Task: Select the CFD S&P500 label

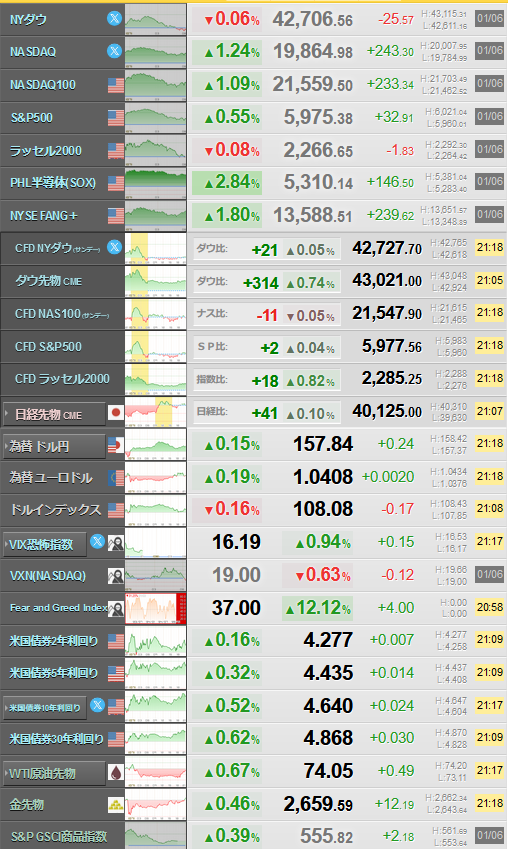Action: (48, 347)
